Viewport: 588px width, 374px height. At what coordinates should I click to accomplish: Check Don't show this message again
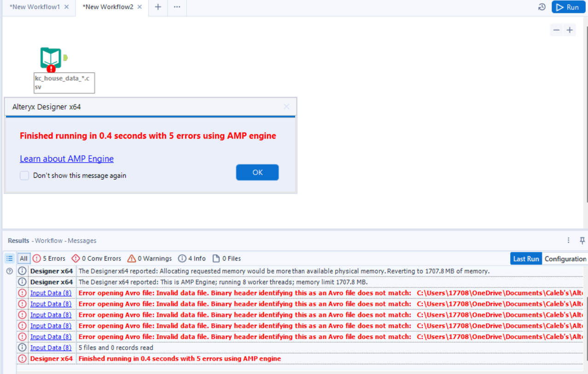point(24,175)
